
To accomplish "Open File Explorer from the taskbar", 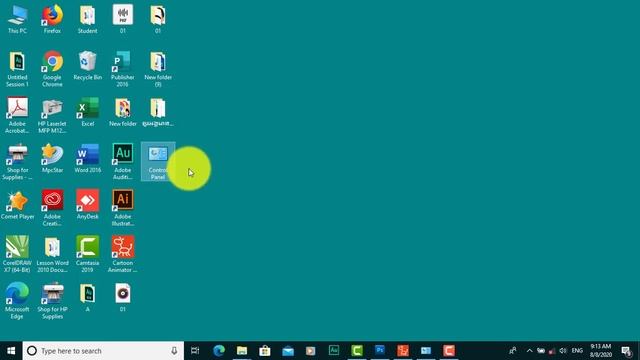I will tap(242, 351).
